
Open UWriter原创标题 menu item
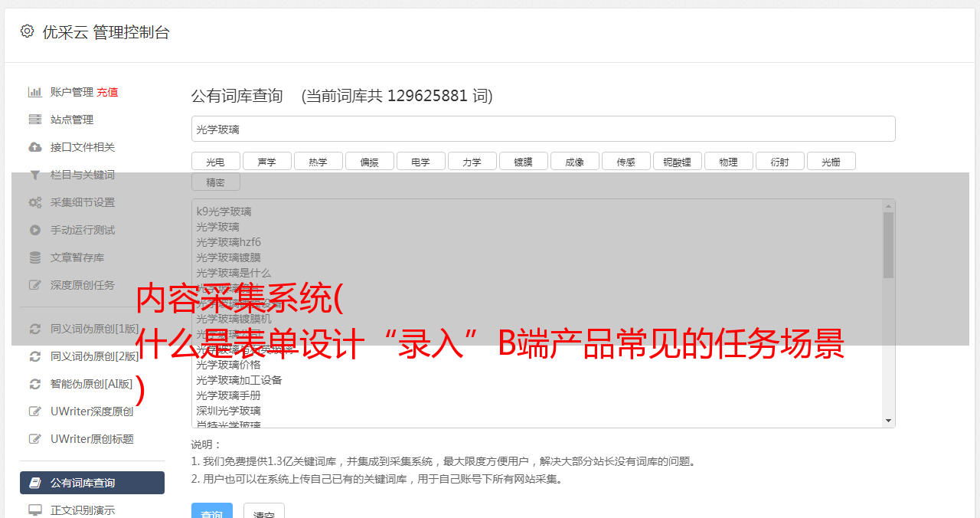[92, 439]
